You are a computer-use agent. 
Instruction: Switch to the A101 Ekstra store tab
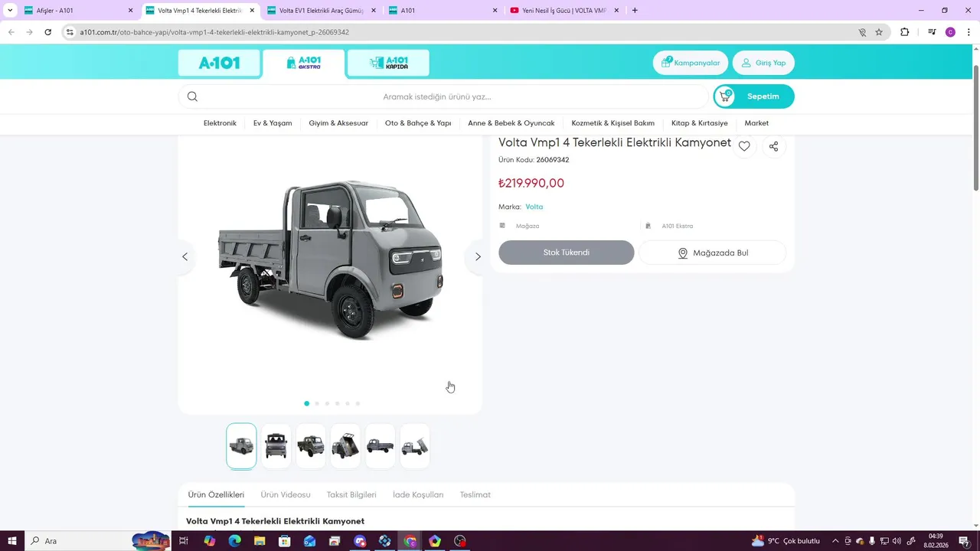click(304, 63)
